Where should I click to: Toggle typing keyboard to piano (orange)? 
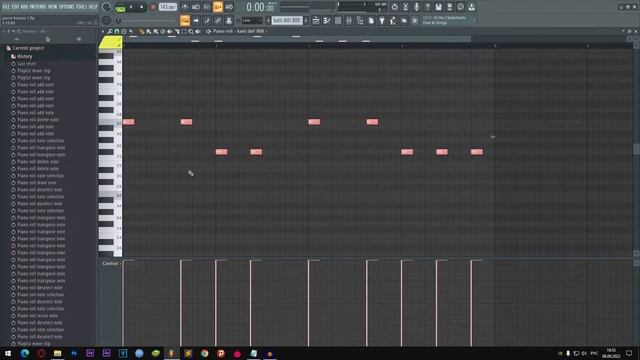185,20
